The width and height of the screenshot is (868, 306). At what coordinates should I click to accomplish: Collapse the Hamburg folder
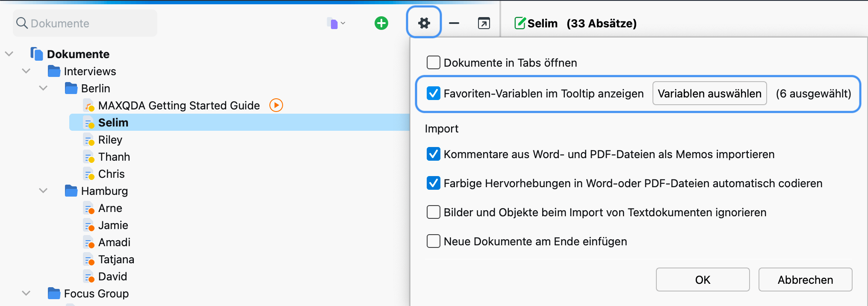[x=43, y=191]
